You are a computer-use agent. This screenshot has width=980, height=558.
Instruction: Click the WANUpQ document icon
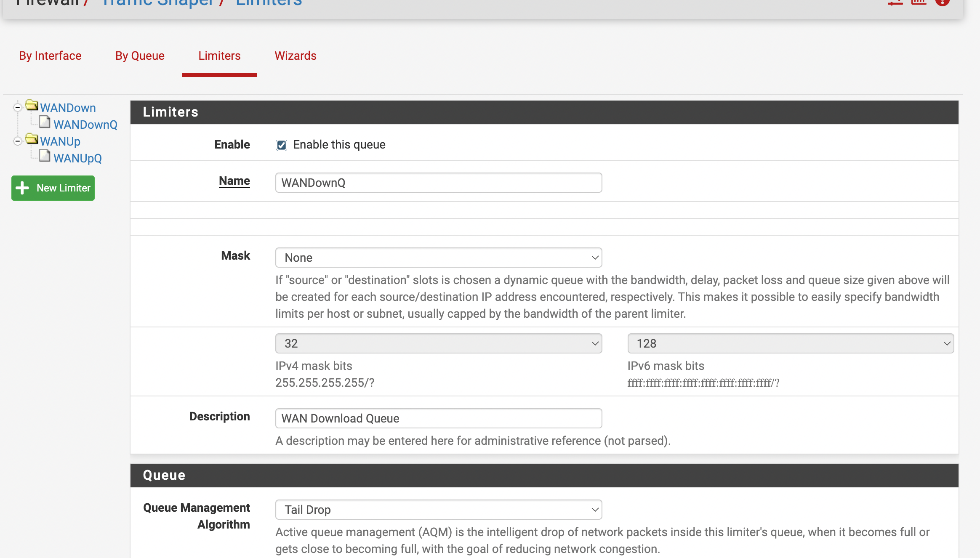(45, 156)
